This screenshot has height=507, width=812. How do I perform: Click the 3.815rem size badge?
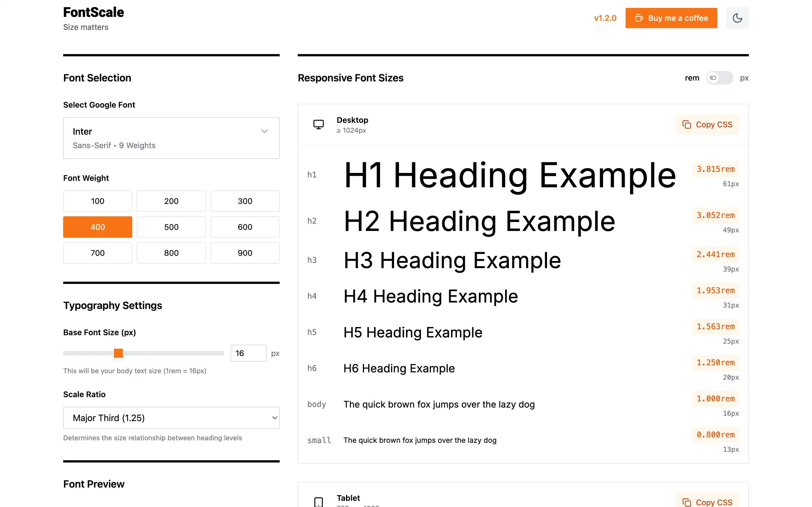tap(715, 169)
